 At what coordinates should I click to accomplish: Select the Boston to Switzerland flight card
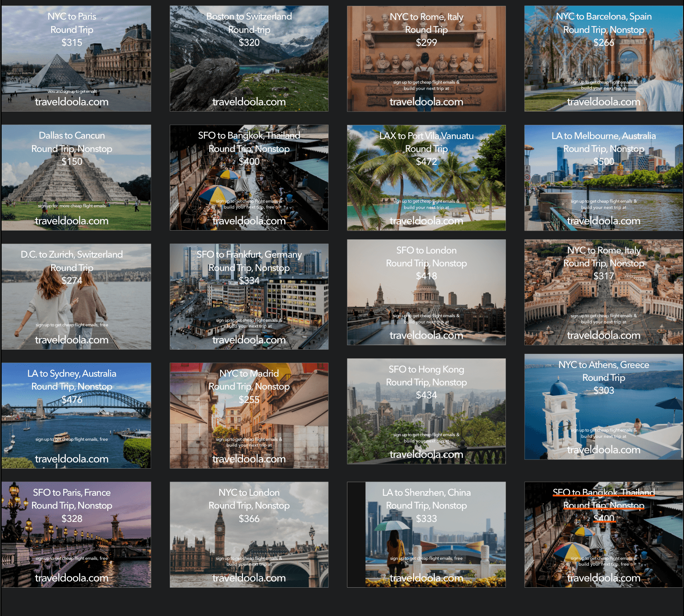[x=249, y=59]
